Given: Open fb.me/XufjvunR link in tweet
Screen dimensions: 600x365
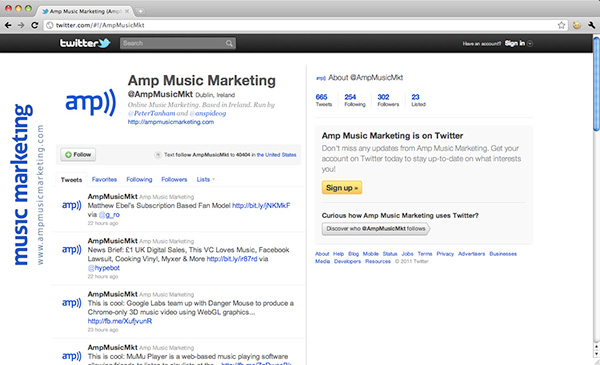Looking at the screenshot, I should click(x=120, y=321).
